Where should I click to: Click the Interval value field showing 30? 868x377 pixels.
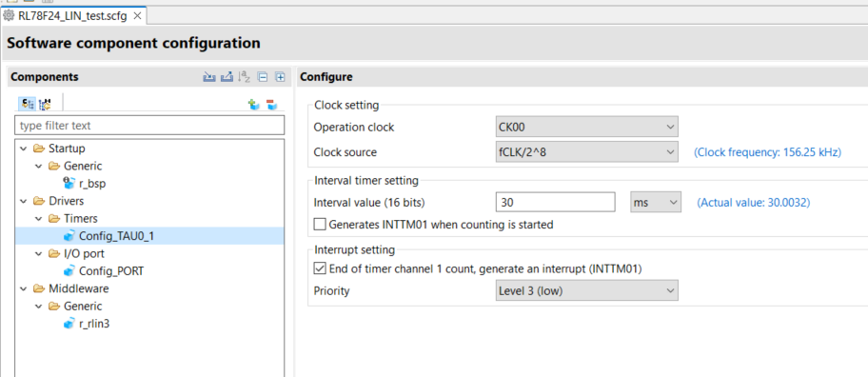[x=556, y=203]
